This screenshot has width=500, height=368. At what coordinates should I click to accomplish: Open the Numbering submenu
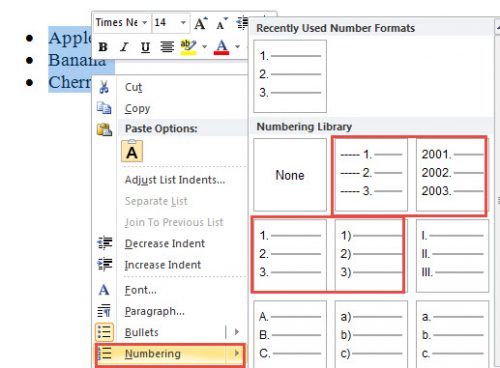pos(170,354)
